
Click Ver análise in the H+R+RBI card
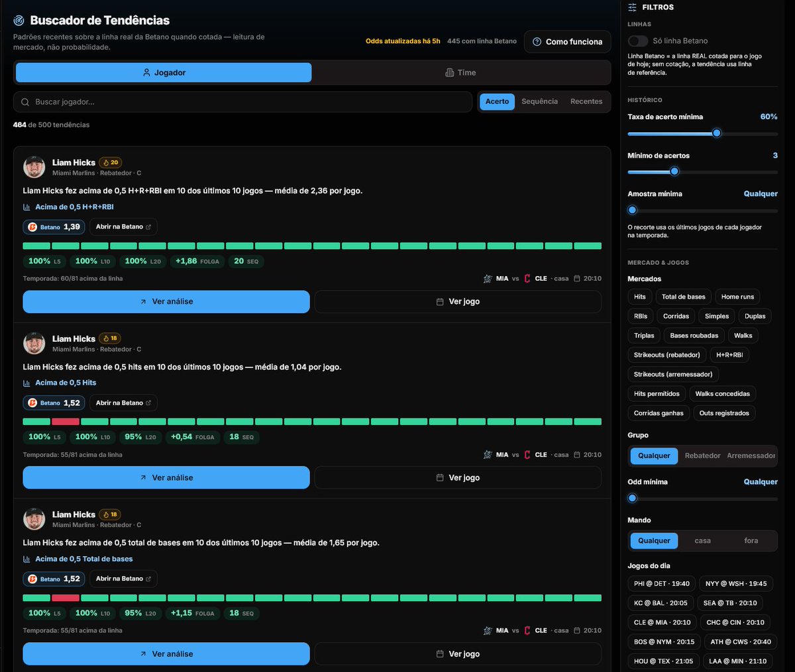[166, 302]
